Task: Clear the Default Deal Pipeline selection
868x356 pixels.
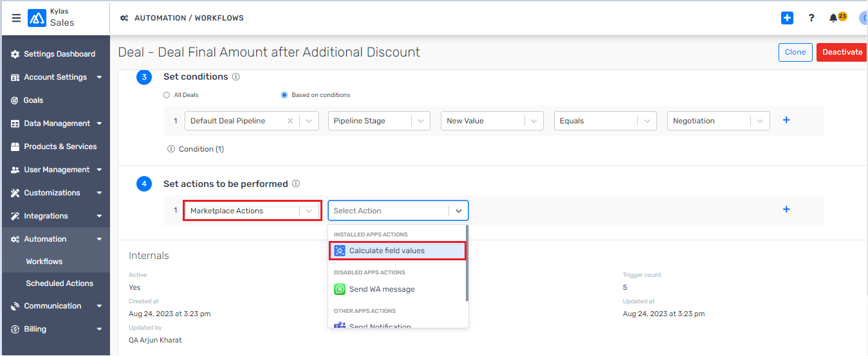Action: coord(290,121)
